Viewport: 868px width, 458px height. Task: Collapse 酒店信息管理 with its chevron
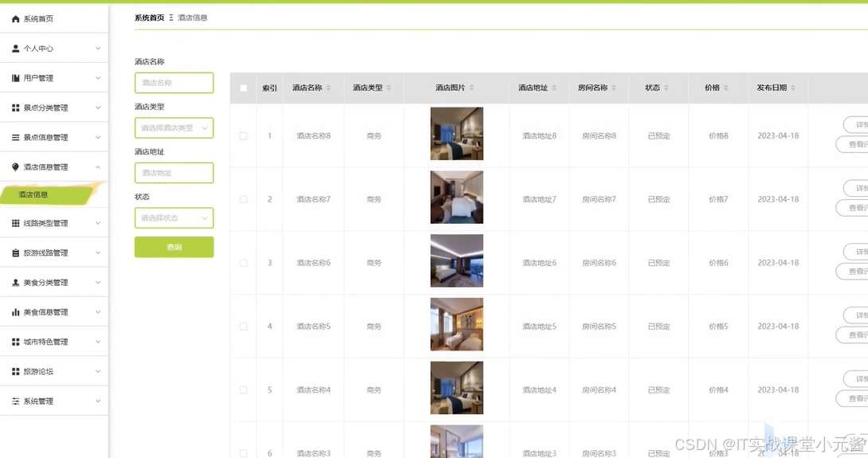[98, 167]
